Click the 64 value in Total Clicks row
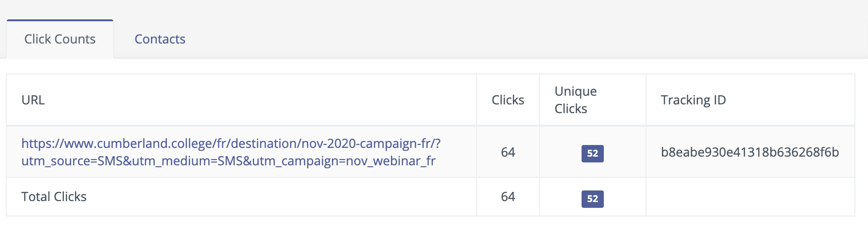 click(508, 197)
